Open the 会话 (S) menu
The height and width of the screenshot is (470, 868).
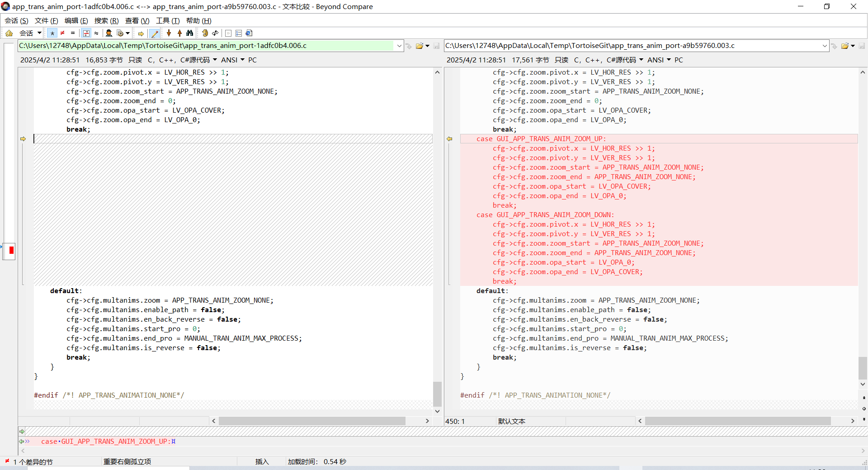click(x=16, y=21)
